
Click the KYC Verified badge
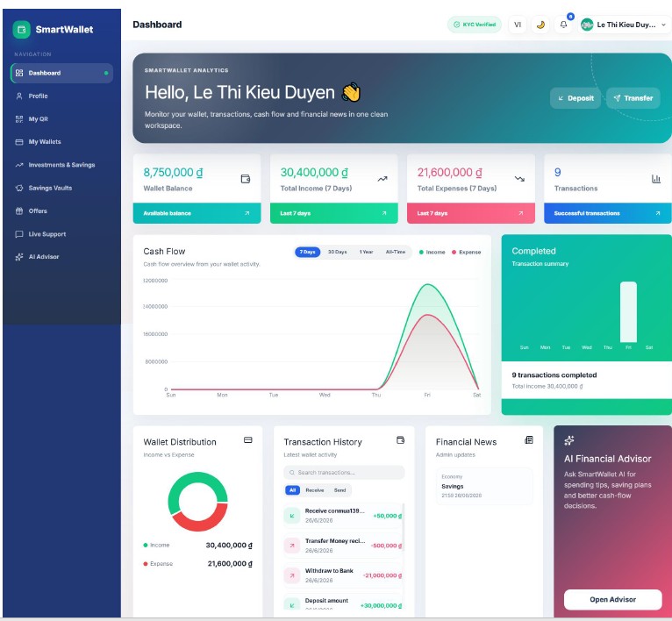pos(475,25)
